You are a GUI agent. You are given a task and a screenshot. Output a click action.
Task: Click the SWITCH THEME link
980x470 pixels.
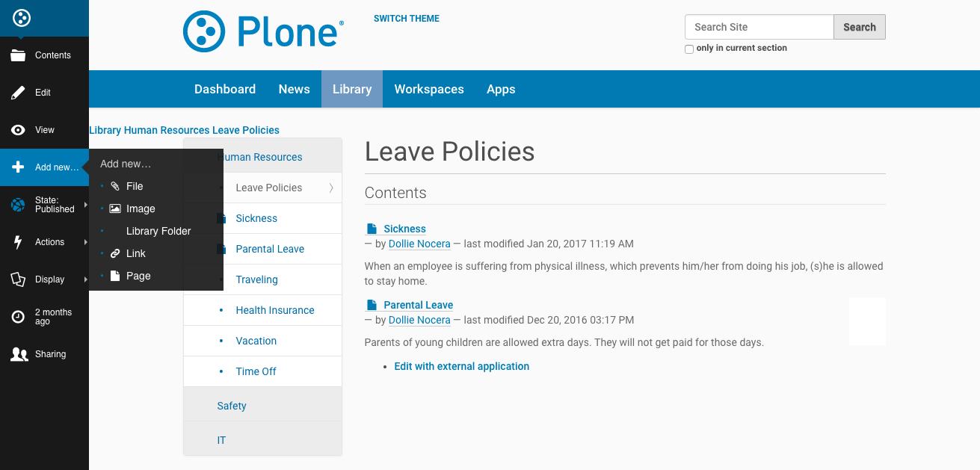(407, 19)
